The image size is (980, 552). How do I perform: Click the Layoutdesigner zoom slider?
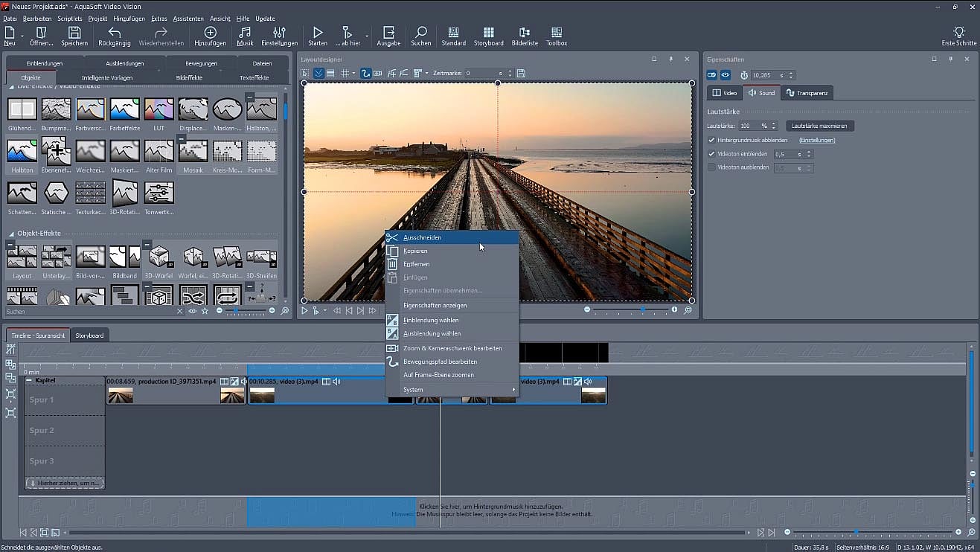(x=642, y=309)
